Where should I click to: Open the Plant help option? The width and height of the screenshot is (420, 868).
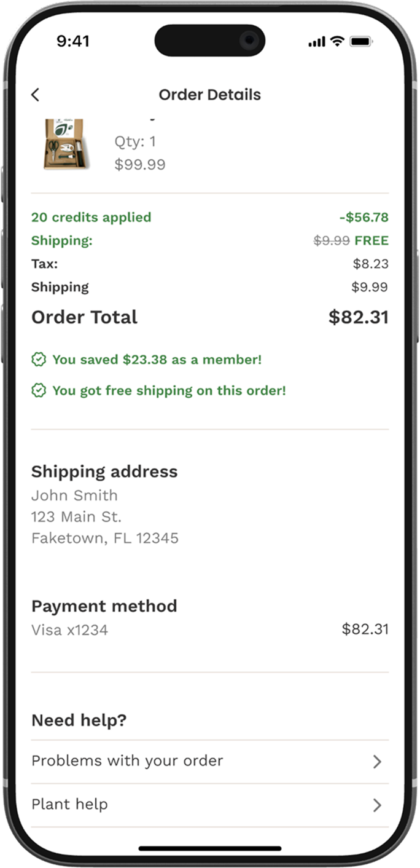(x=69, y=805)
